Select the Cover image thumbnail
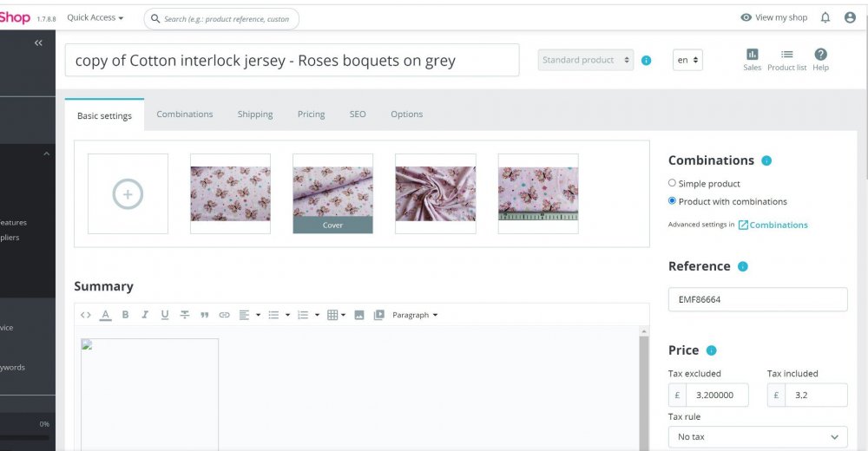 pyautogui.click(x=332, y=193)
